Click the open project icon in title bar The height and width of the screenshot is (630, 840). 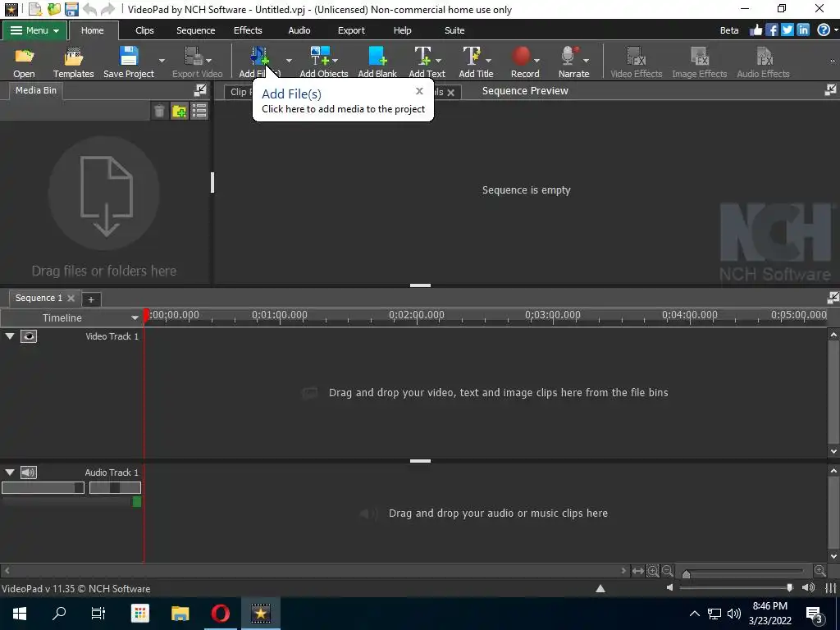(x=53, y=9)
